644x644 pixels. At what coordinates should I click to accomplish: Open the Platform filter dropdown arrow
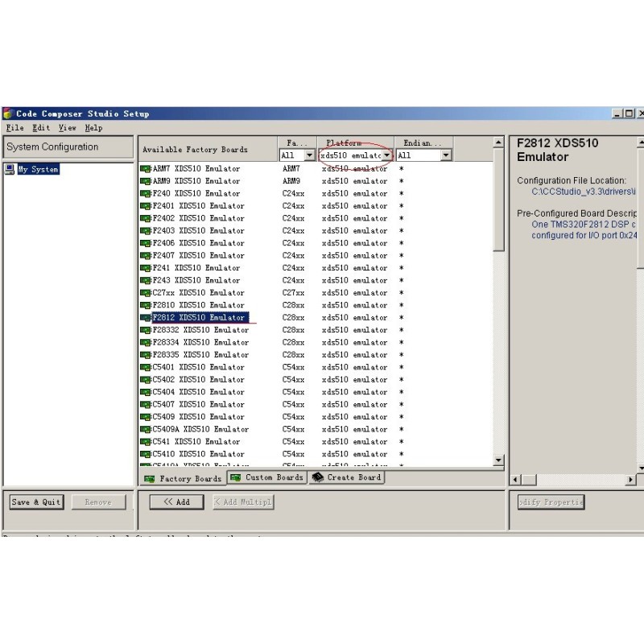point(387,155)
